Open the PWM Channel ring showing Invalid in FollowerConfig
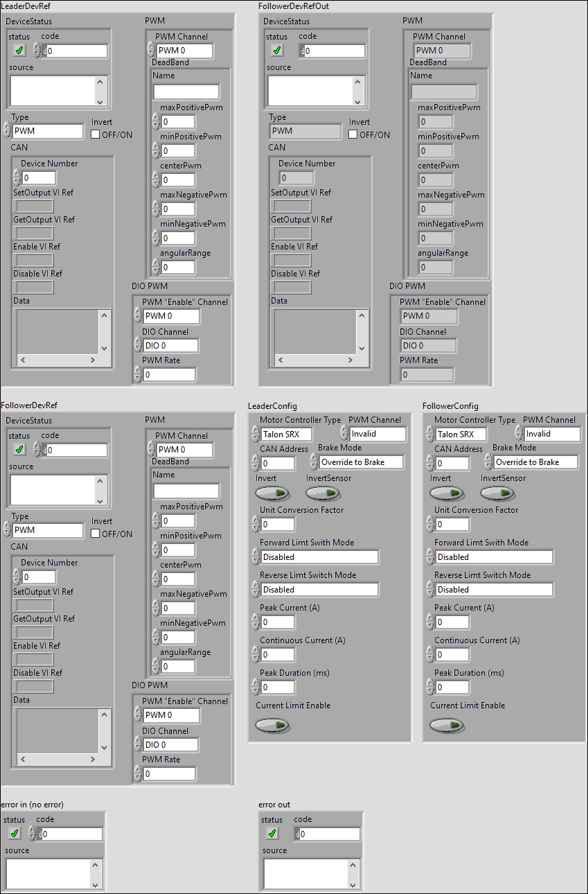Screen dimensions: 588x894 tap(553, 433)
